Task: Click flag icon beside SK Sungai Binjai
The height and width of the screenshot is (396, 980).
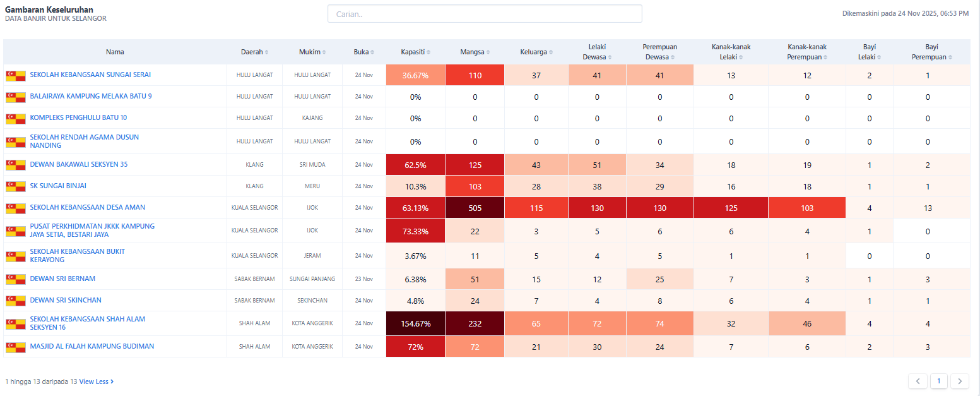Action: (x=15, y=186)
